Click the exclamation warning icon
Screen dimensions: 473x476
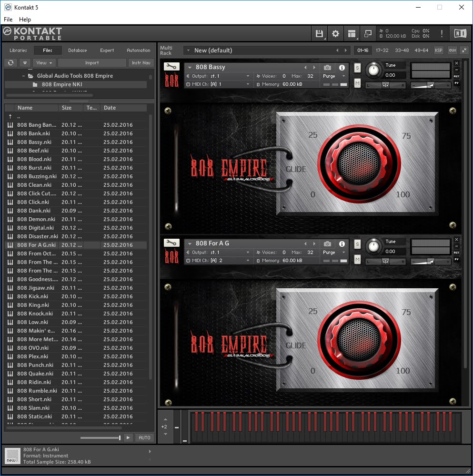442,33
